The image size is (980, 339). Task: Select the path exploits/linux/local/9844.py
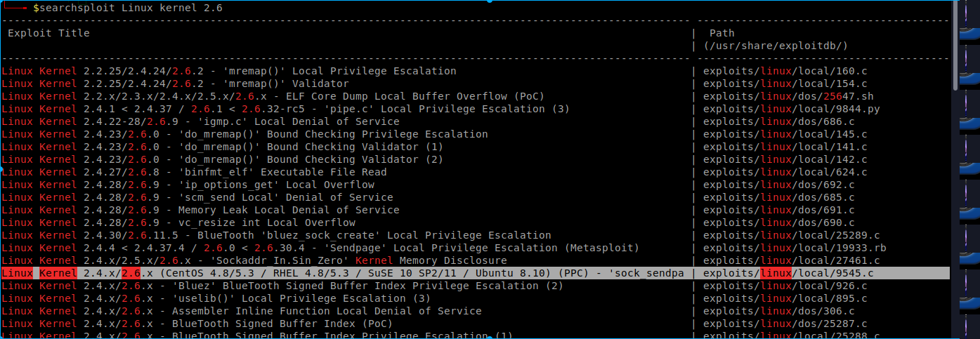[x=792, y=109]
